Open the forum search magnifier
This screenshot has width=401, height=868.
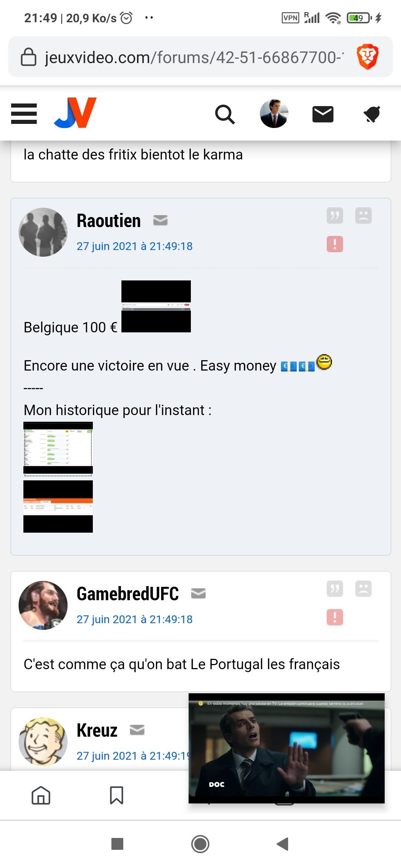225,114
